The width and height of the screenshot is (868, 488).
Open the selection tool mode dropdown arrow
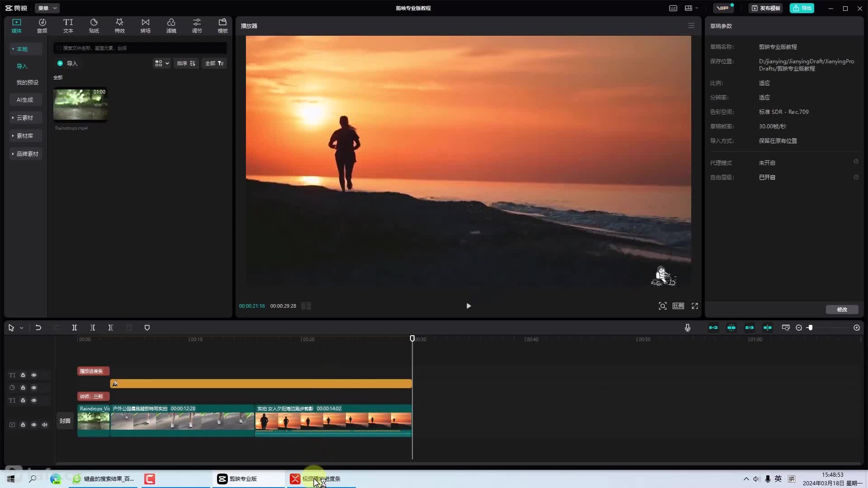[x=21, y=328]
